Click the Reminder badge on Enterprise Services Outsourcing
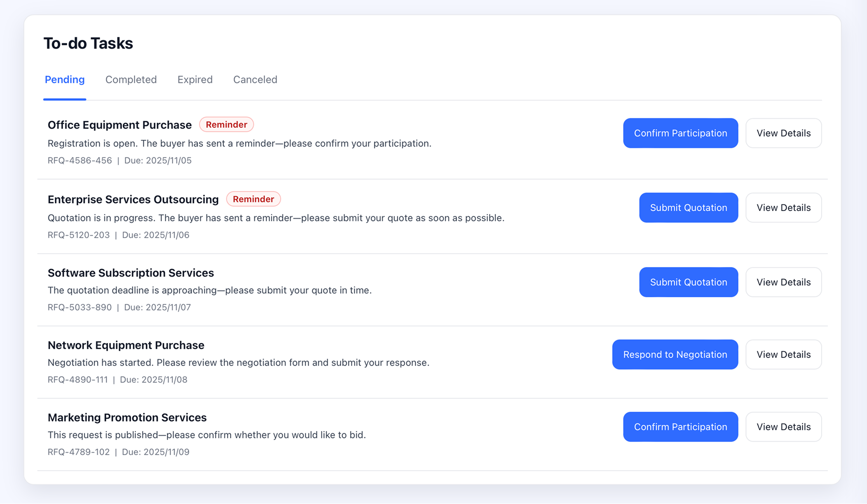The image size is (867, 504). (x=253, y=199)
